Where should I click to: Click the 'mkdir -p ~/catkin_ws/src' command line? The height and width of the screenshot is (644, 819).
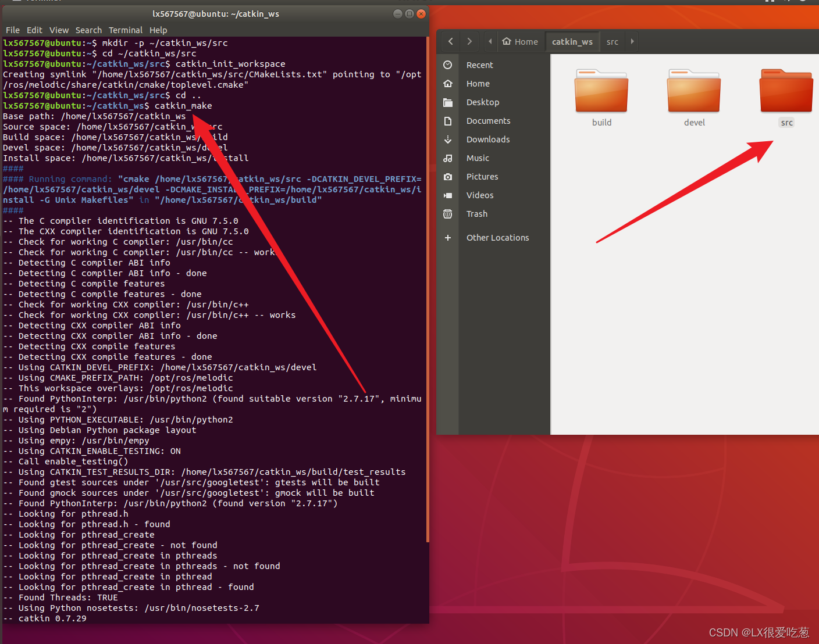pos(115,43)
